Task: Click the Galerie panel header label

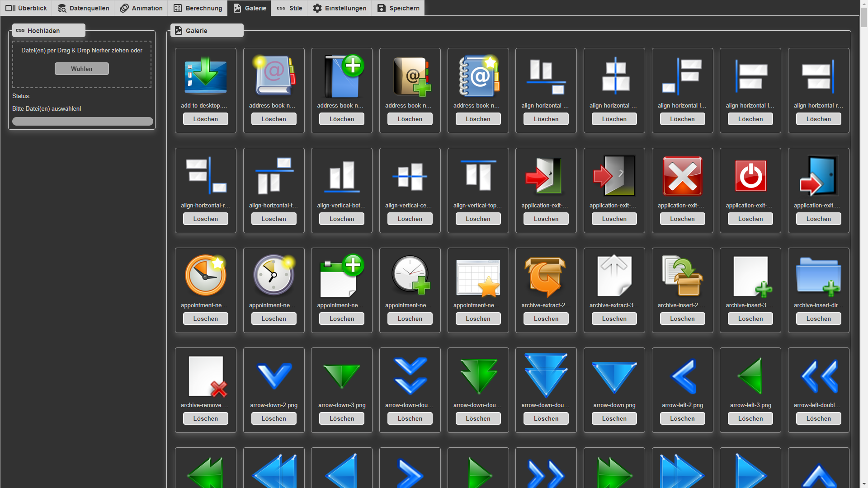Action: [x=207, y=30]
